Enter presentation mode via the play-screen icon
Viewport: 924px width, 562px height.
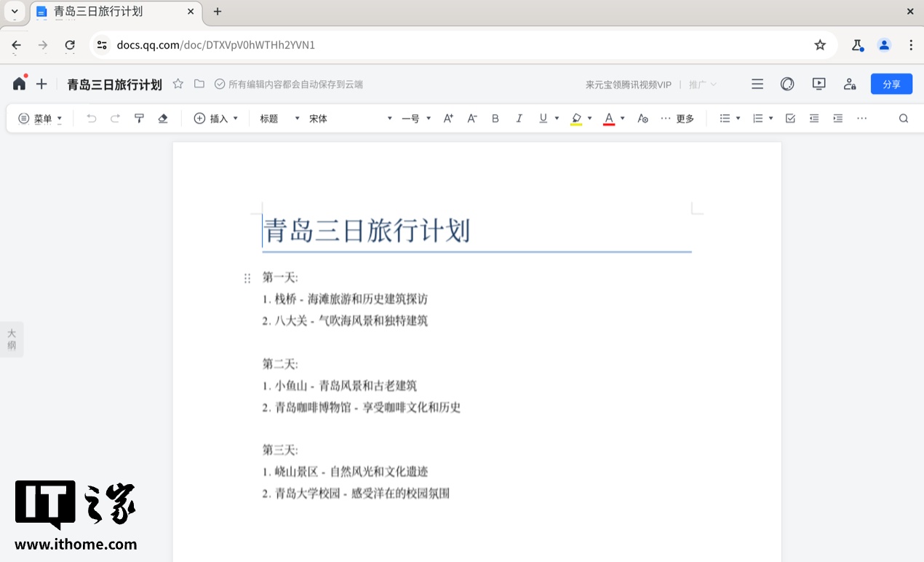(819, 84)
